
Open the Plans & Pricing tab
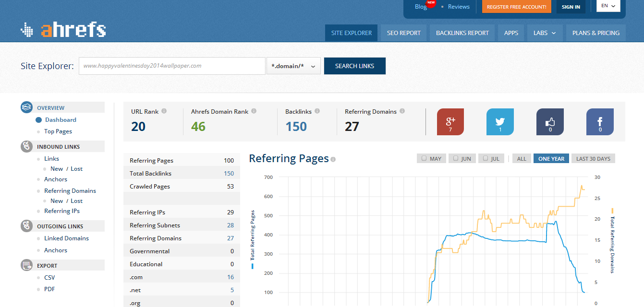pos(596,33)
